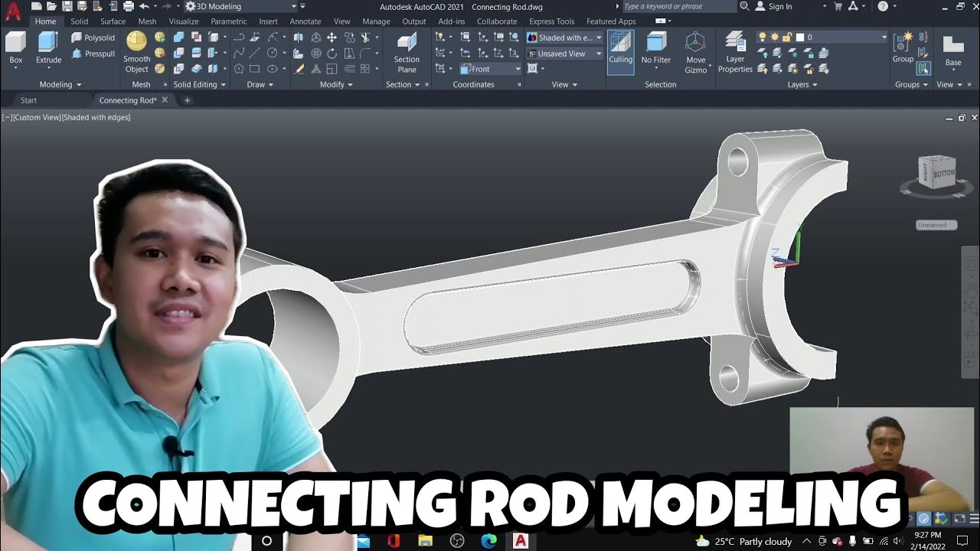The height and width of the screenshot is (551, 980).
Task: Click the Custom View viewport label
Action: [37, 117]
